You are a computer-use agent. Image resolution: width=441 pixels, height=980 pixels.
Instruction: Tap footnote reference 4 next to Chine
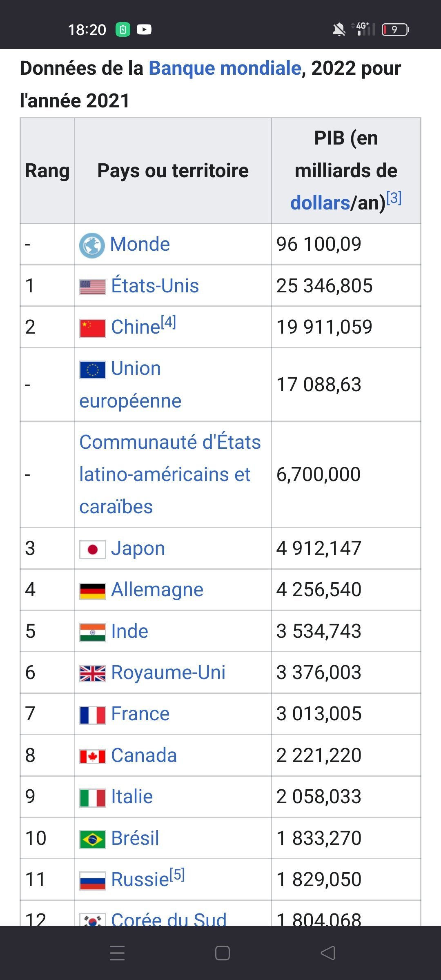[168, 322]
